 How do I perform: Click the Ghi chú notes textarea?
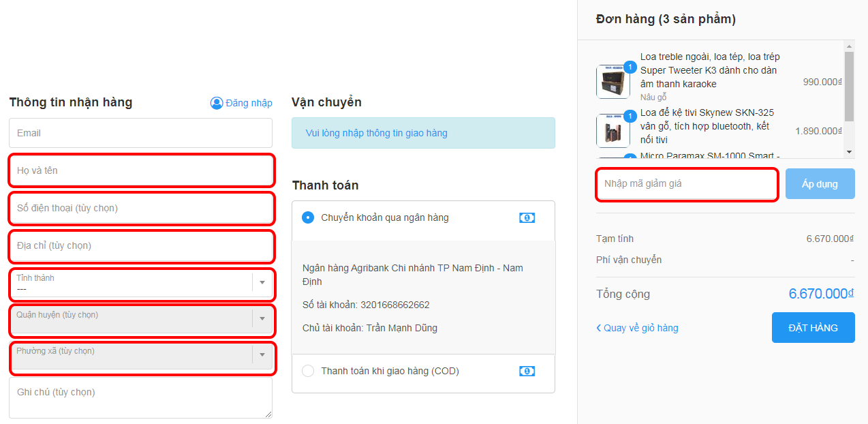click(x=140, y=397)
